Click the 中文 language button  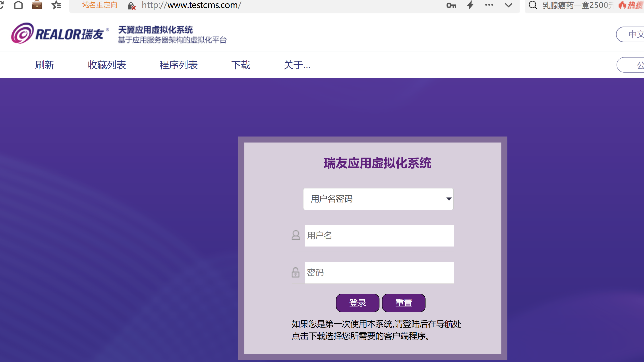630,34
